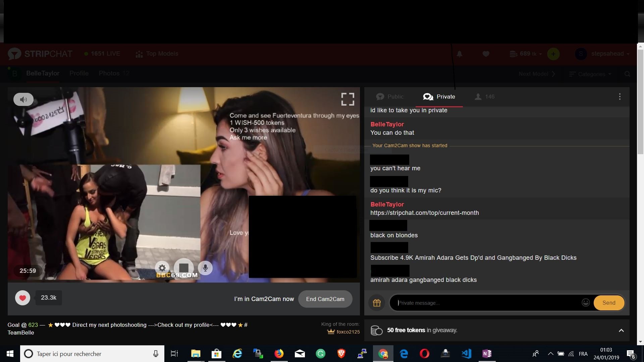
Task: Open Mail app from taskbar
Action: tap(300, 354)
